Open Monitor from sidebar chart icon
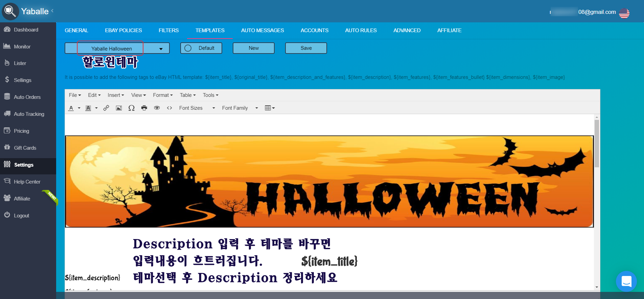 click(x=7, y=46)
